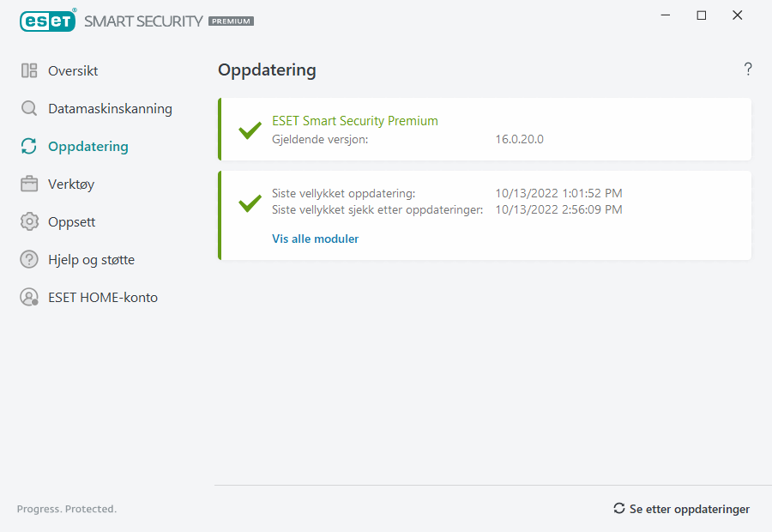Screen dimensions: 772x532
Task: Open the Oversikt menu item
Action: pyautogui.click(x=73, y=71)
